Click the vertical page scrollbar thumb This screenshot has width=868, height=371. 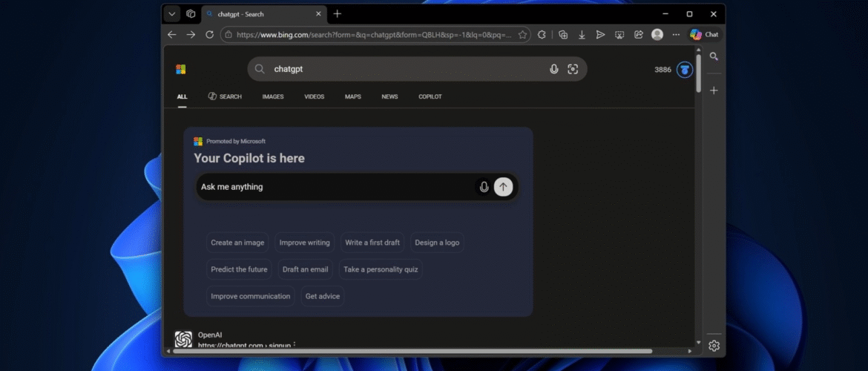(698, 73)
